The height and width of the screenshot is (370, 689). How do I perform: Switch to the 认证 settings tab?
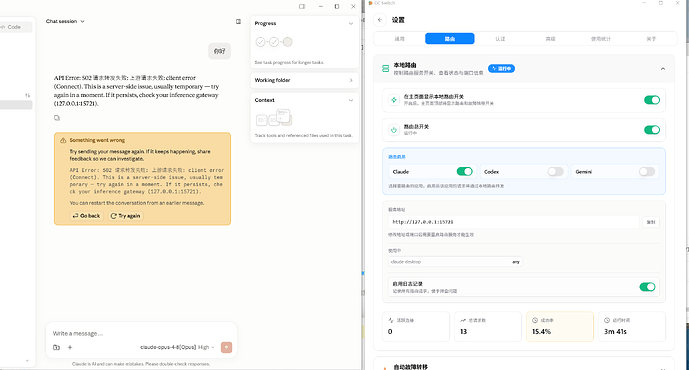pos(500,39)
